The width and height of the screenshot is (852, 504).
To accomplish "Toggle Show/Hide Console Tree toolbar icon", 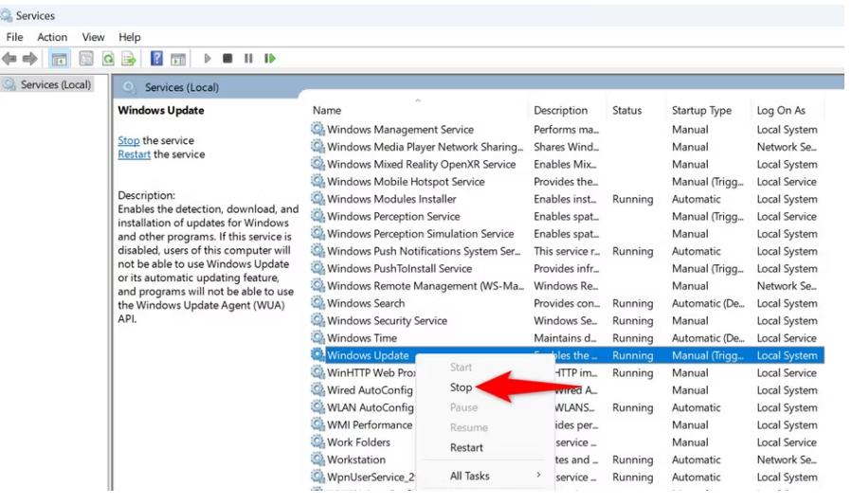I will pos(59,59).
